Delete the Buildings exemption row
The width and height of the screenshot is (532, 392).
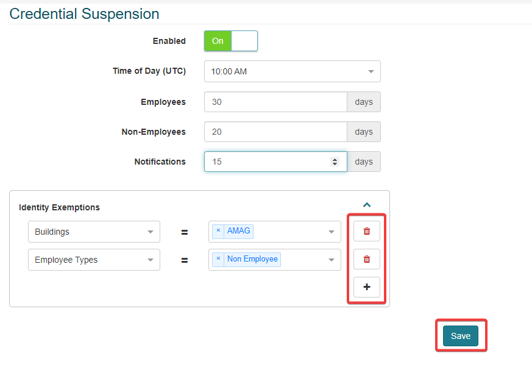(x=366, y=232)
